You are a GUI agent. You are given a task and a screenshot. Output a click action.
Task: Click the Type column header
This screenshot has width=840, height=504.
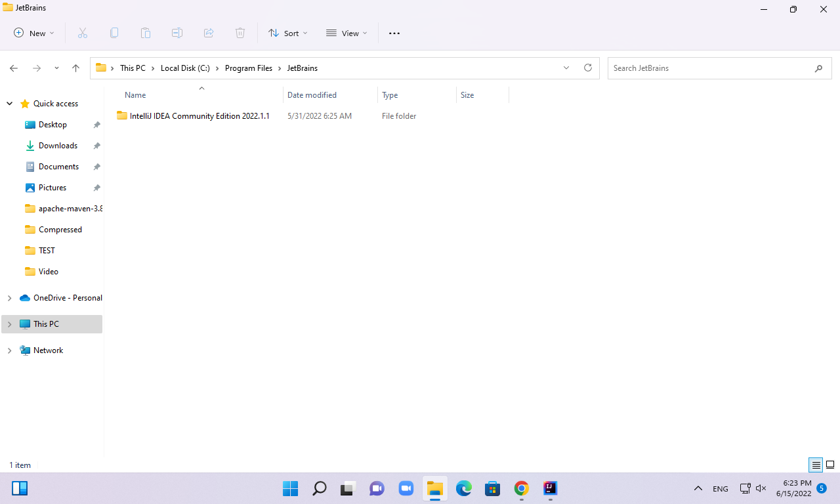[417, 95]
